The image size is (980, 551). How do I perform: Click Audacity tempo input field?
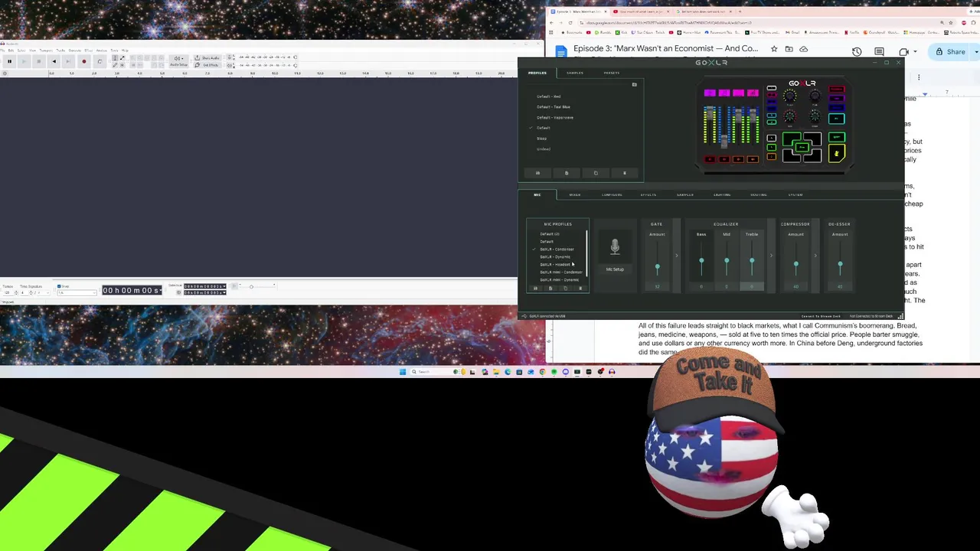7,293
